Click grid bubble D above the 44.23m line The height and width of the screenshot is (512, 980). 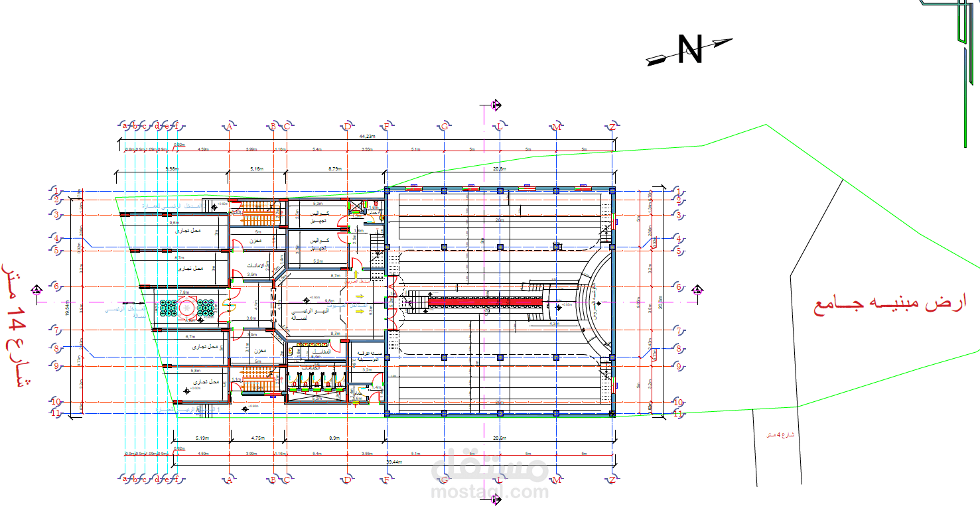point(347,126)
